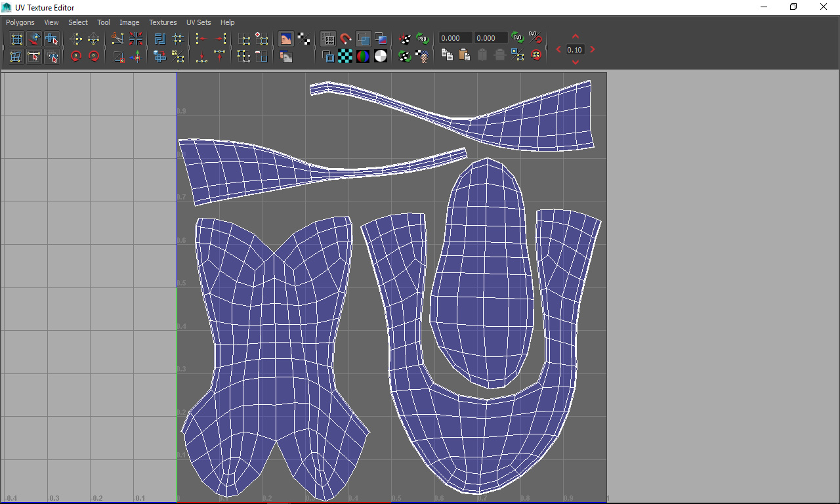Click the Paste UVs icon

click(465, 56)
